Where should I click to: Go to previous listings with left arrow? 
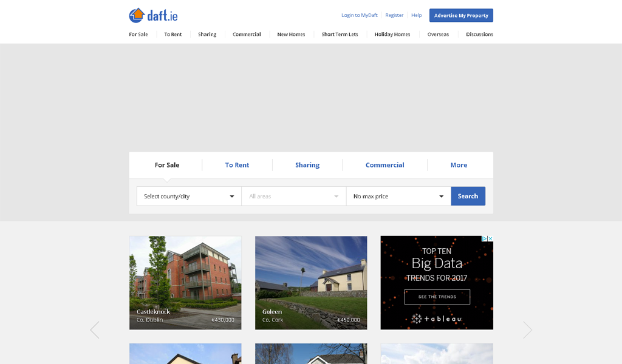[94, 329]
